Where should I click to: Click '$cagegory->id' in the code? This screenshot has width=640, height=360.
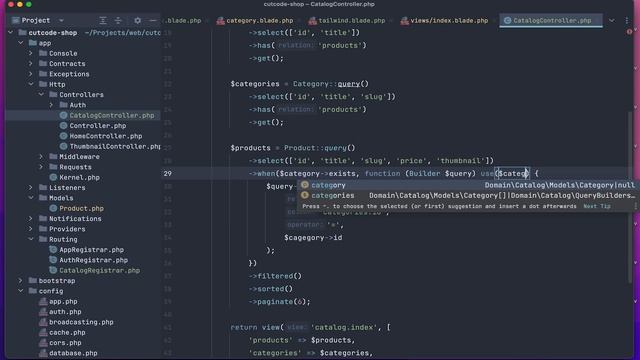pos(313,238)
